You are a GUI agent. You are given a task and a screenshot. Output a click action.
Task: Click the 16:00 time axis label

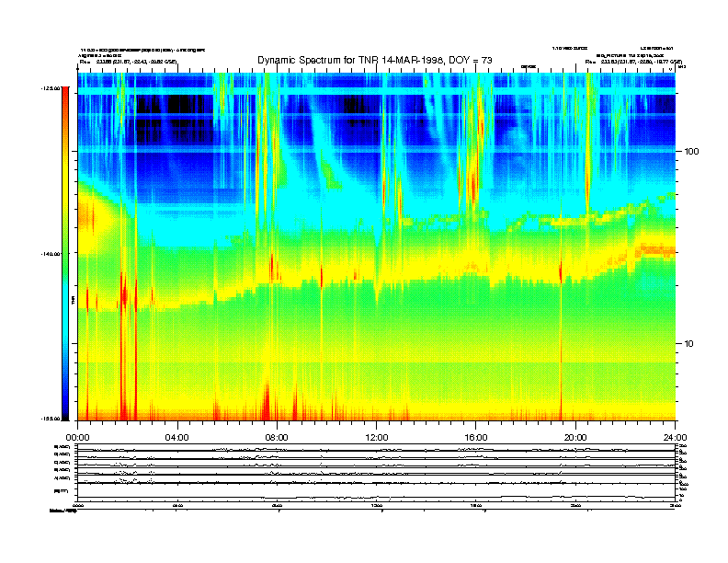[x=476, y=438]
